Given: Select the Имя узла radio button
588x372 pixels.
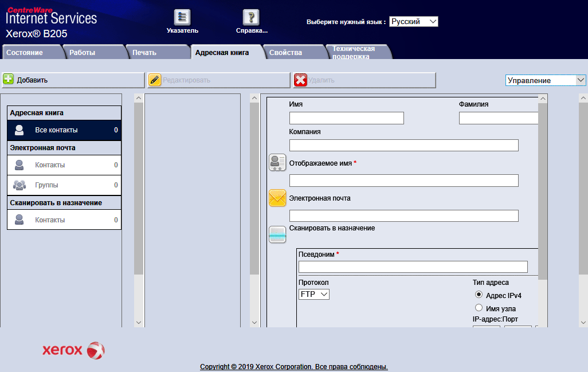Looking at the screenshot, I should [479, 307].
